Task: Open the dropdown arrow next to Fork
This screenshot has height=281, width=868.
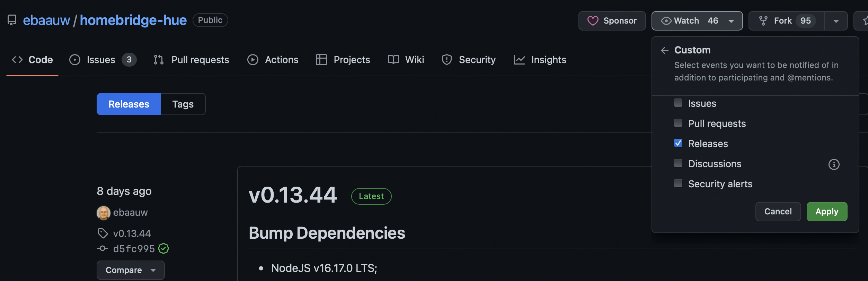Action: coord(836,21)
